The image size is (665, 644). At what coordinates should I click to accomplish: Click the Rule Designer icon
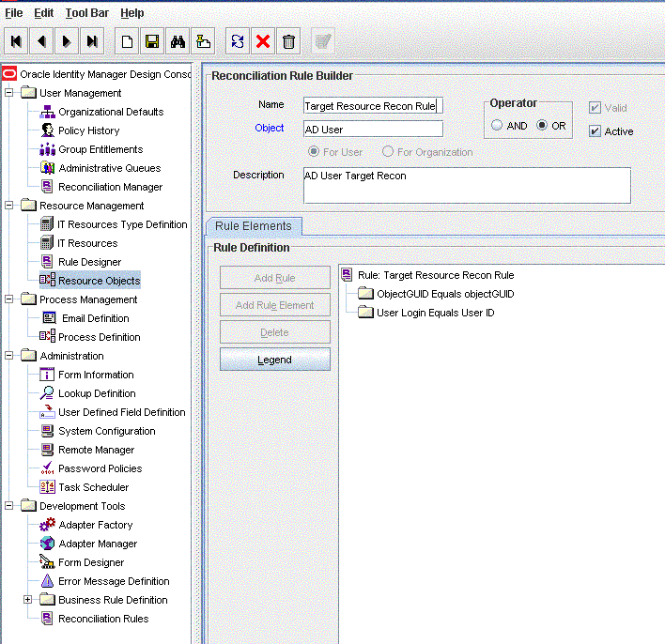(x=47, y=262)
